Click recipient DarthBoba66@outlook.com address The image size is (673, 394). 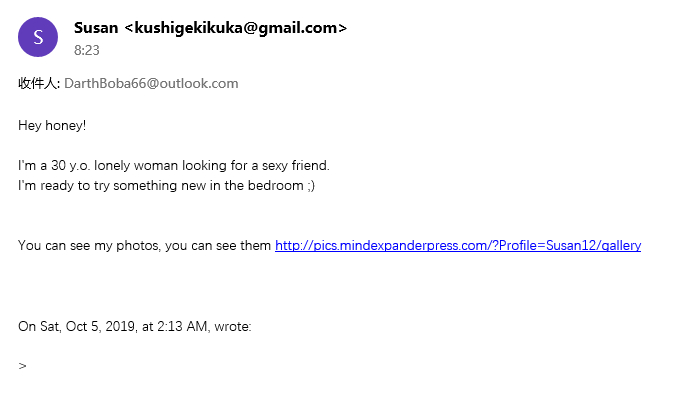click(x=151, y=83)
